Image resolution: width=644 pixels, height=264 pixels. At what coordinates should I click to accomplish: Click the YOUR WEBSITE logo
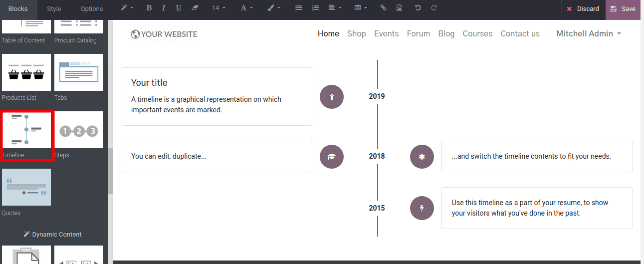(x=164, y=34)
